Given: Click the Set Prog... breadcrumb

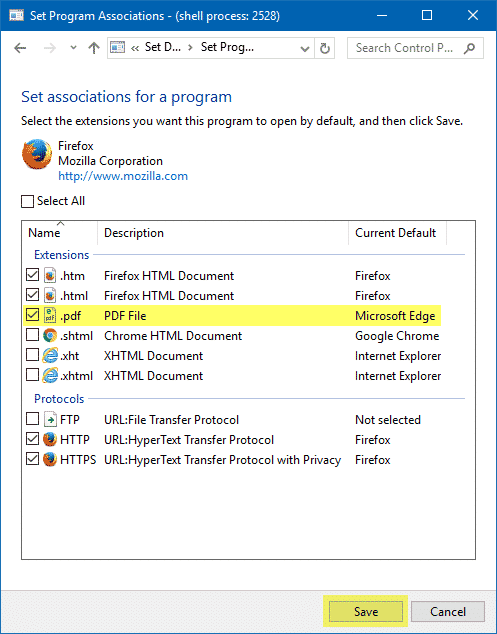Looking at the screenshot, I should point(227,47).
